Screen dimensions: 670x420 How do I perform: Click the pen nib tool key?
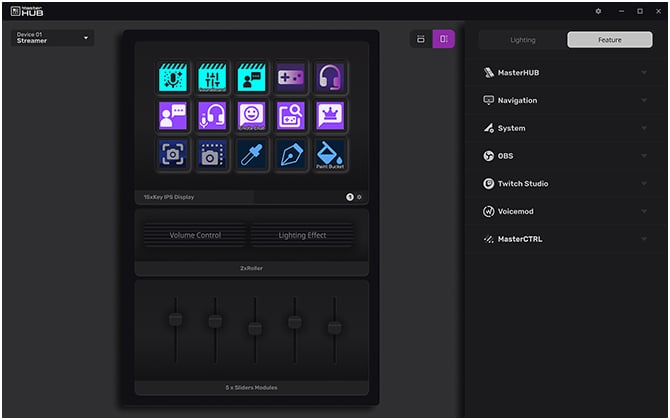pos(291,154)
